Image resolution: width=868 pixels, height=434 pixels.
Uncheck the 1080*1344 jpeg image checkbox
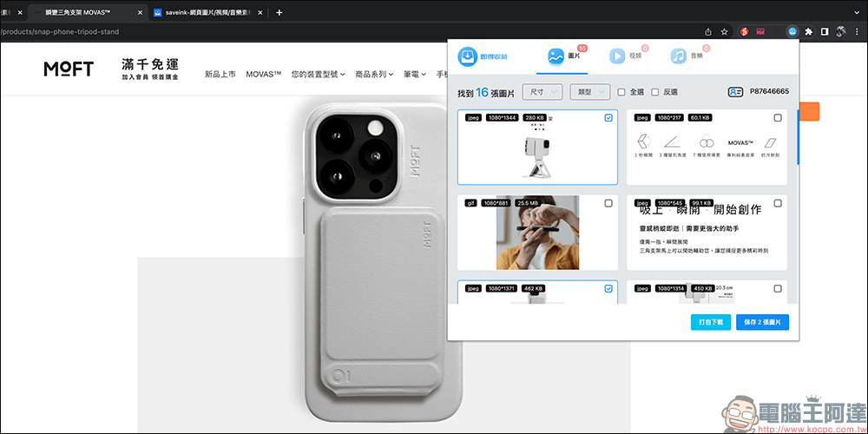tap(608, 118)
